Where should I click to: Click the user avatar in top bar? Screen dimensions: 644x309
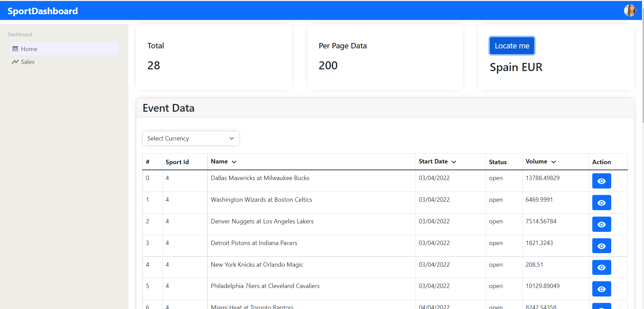pyautogui.click(x=630, y=10)
